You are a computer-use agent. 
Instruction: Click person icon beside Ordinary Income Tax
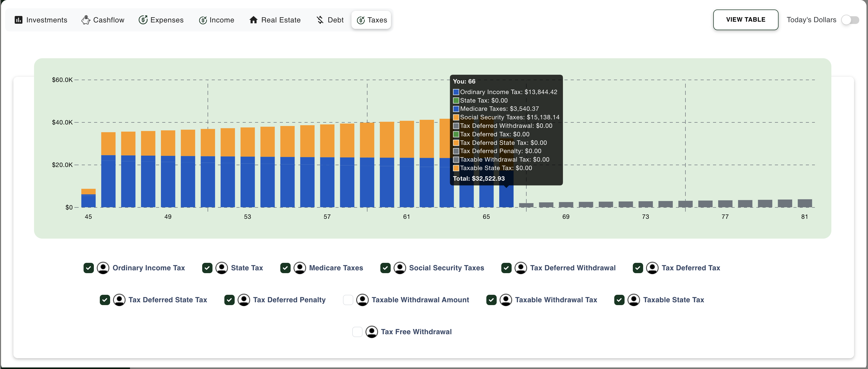[103, 268]
